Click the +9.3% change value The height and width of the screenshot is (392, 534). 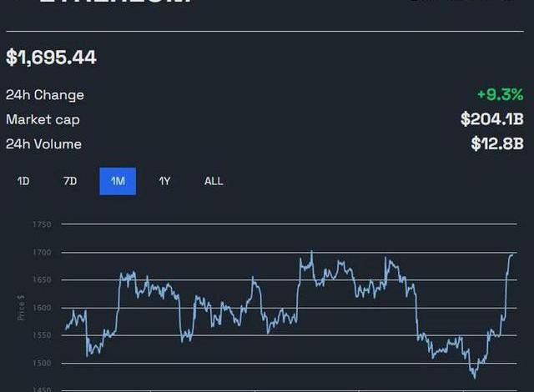501,94
